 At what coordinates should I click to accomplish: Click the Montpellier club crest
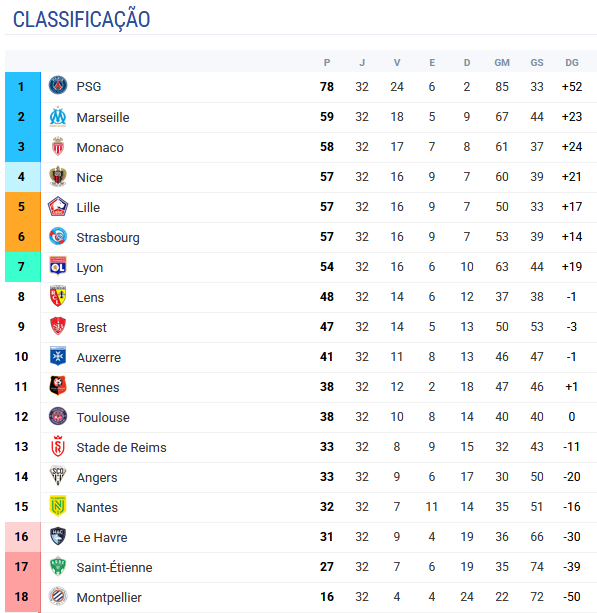tap(58, 596)
